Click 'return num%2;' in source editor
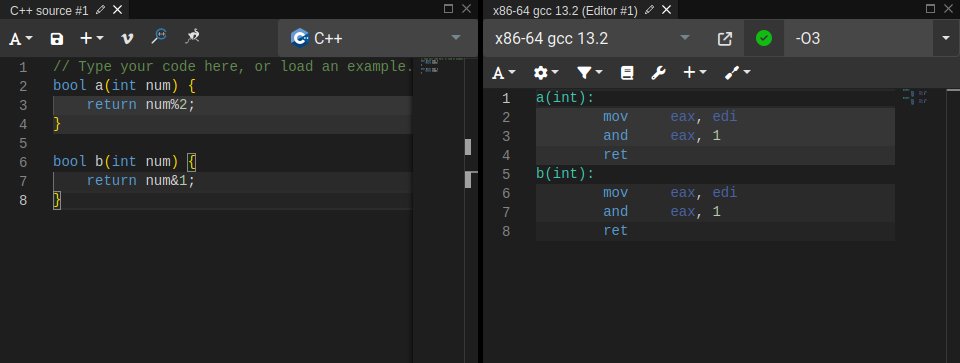This screenshot has width=960, height=363. pos(140,105)
